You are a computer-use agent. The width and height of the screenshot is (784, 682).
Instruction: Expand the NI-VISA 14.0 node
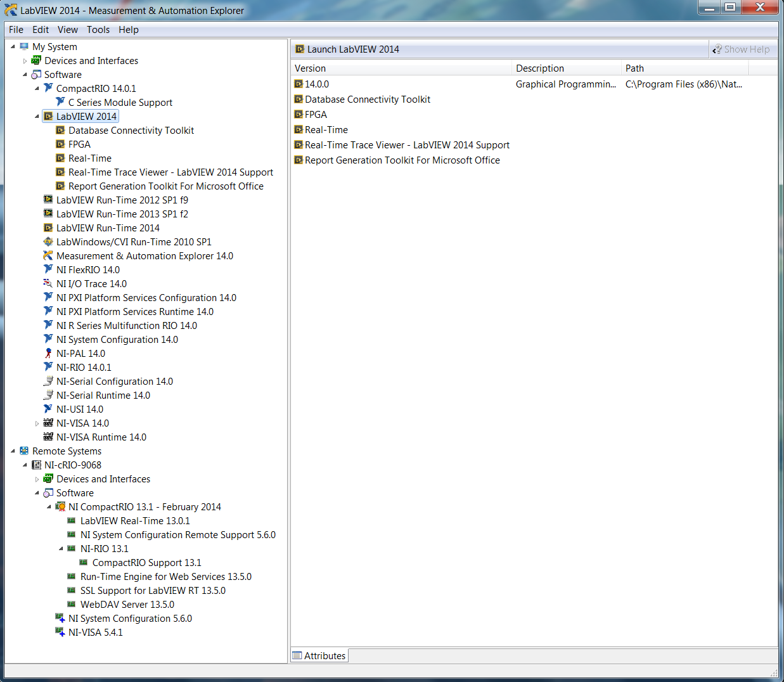click(x=37, y=423)
